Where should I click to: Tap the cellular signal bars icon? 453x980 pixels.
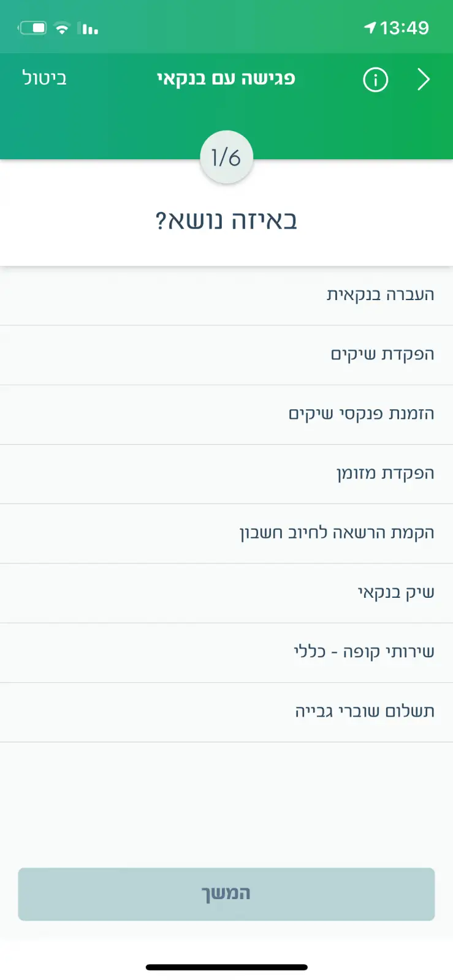(x=89, y=28)
